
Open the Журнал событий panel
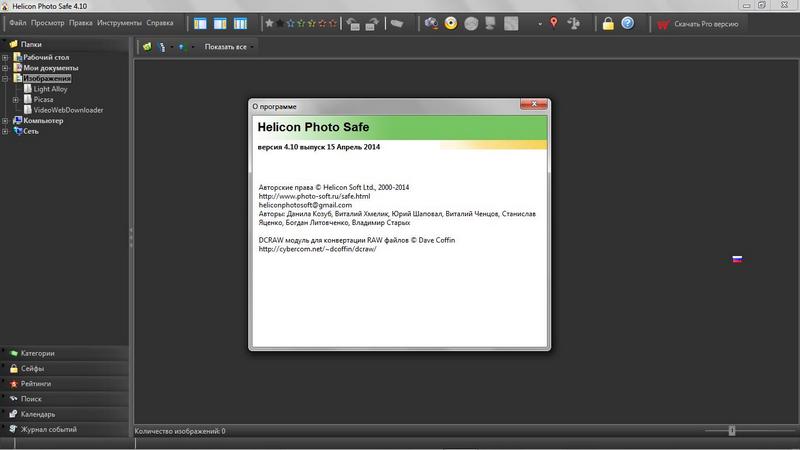click(64, 430)
